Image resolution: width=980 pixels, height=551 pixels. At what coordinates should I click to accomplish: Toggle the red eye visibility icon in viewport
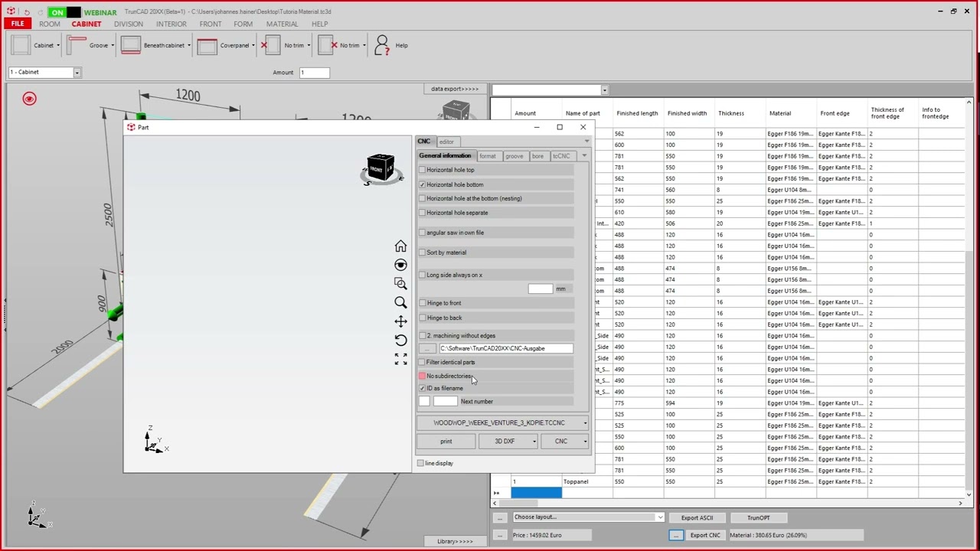[29, 99]
